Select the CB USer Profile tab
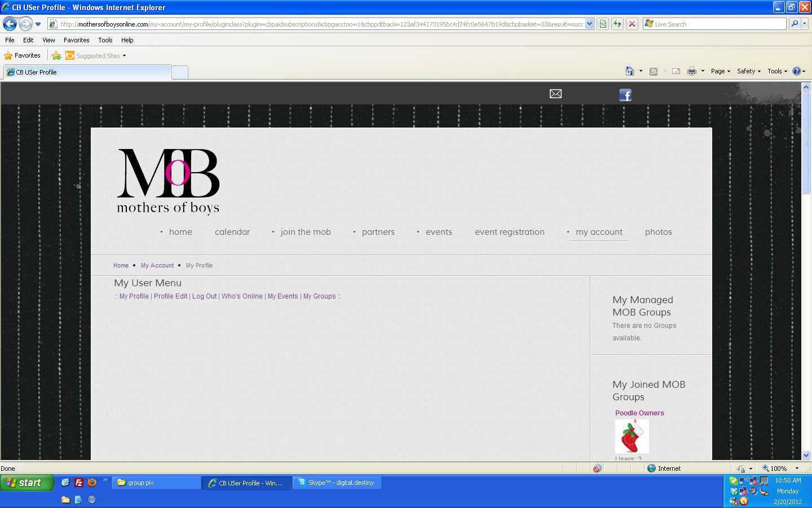 [87, 72]
